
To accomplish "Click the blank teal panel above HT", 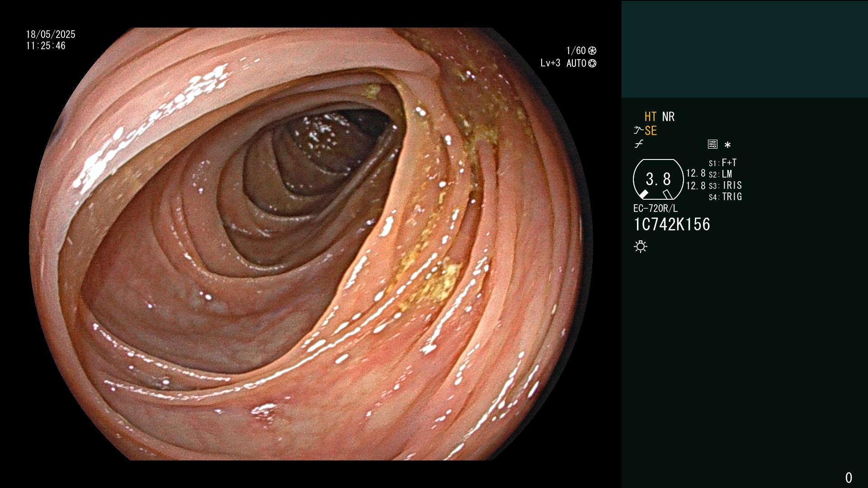I will (x=745, y=49).
